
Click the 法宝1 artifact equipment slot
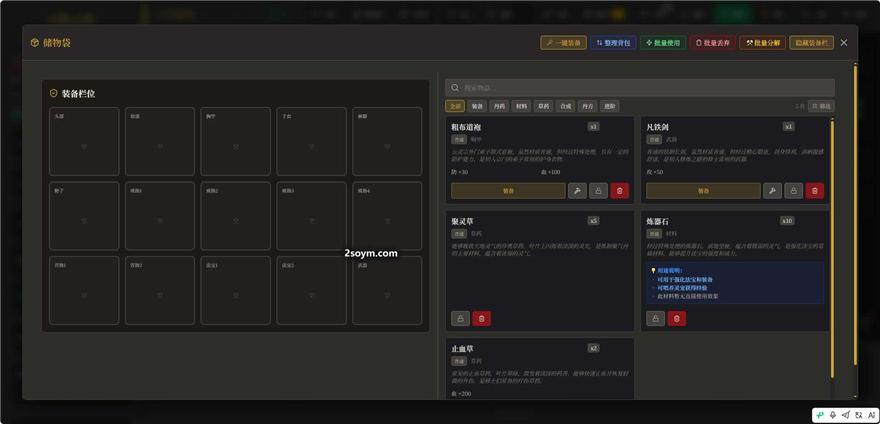tap(236, 291)
